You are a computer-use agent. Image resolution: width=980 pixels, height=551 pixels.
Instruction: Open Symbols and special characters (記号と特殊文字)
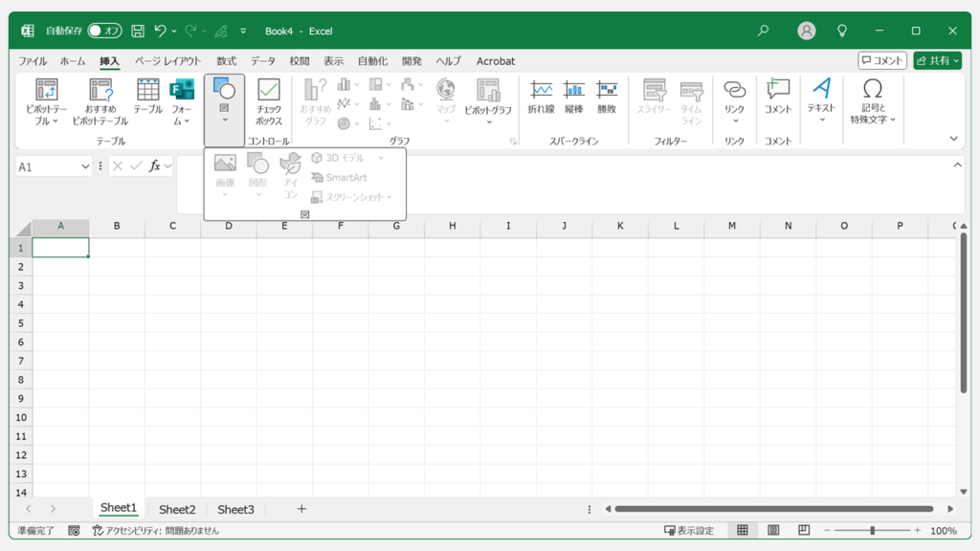point(873,101)
